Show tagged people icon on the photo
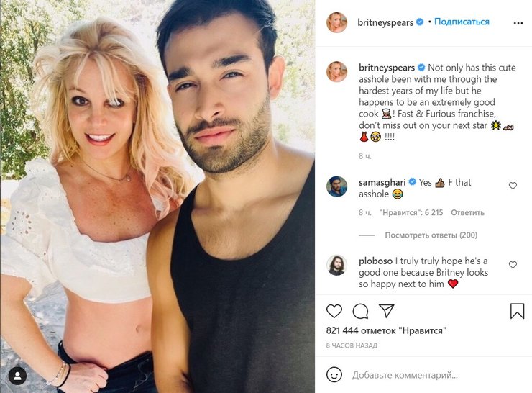Image resolution: width=532 pixels, height=393 pixels. (18, 376)
